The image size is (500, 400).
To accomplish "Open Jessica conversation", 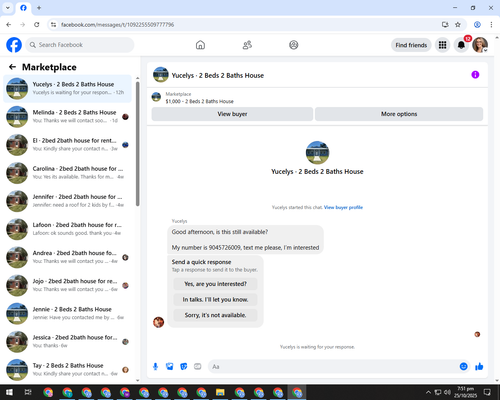I will pyautogui.click(x=68, y=342).
